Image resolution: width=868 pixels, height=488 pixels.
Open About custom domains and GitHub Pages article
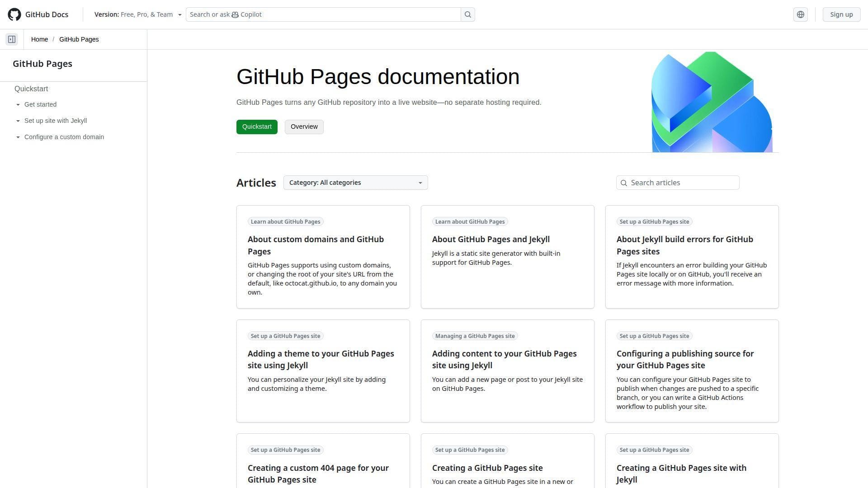click(x=316, y=245)
